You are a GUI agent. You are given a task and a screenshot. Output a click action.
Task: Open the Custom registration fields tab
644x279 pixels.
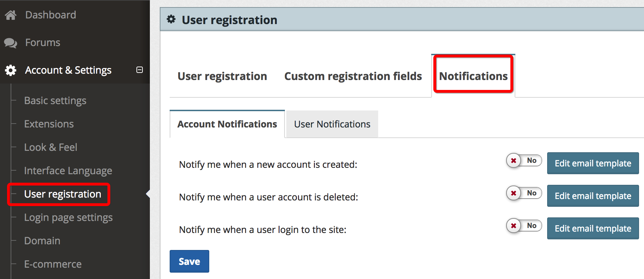pos(353,76)
